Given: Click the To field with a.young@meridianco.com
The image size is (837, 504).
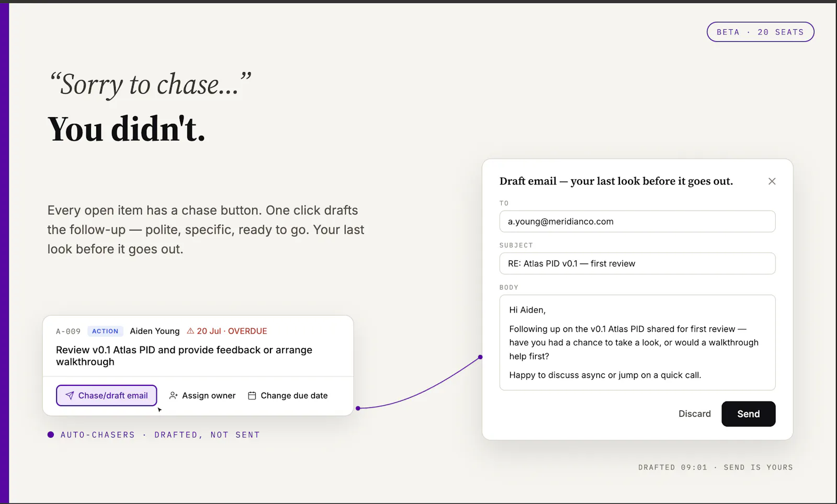Looking at the screenshot, I should (x=637, y=222).
